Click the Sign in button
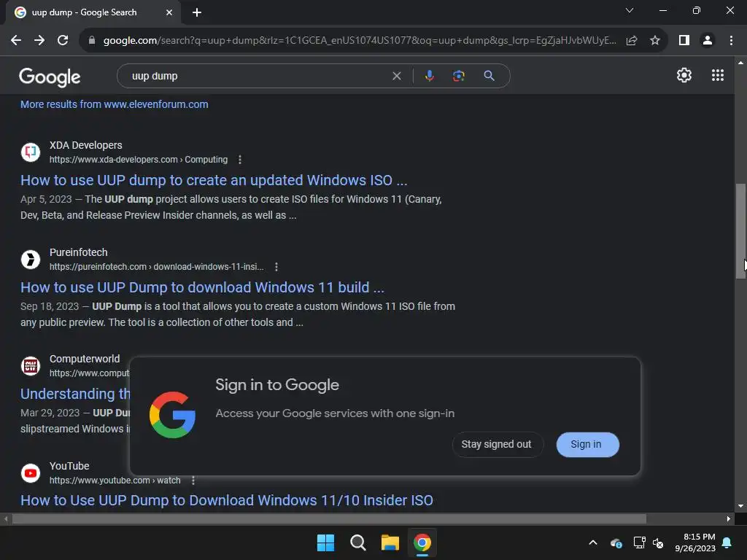Image resolution: width=747 pixels, height=560 pixels. [587, 444]
